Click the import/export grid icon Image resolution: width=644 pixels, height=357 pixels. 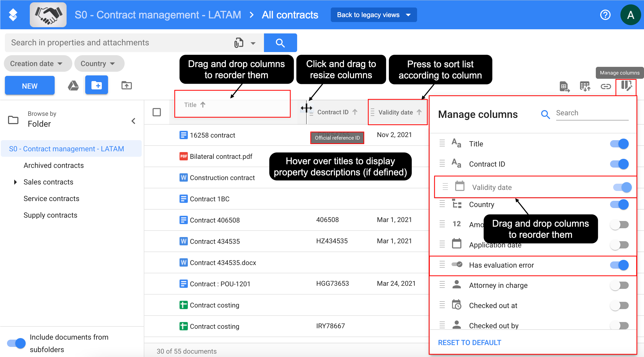click(585, 86)
